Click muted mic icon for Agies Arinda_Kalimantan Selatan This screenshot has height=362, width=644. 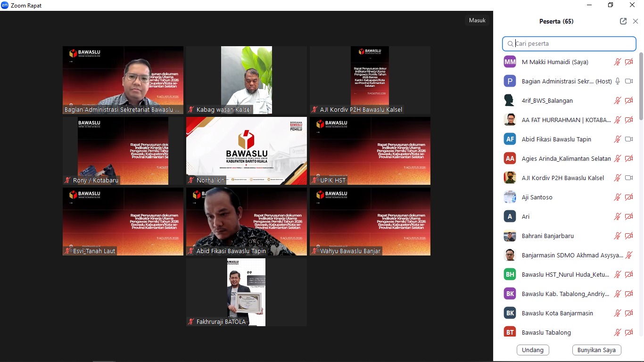tap(617, 158)
